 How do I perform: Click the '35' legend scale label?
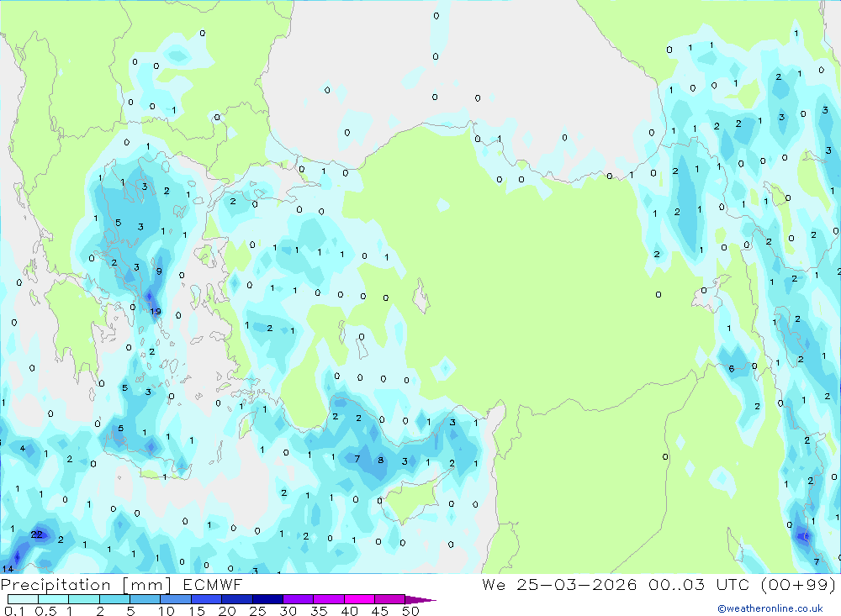(319, 611)
